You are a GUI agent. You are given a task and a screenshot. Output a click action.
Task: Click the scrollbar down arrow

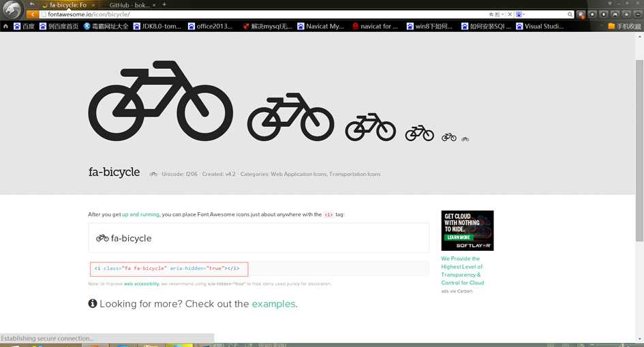[x=639, y=340]
